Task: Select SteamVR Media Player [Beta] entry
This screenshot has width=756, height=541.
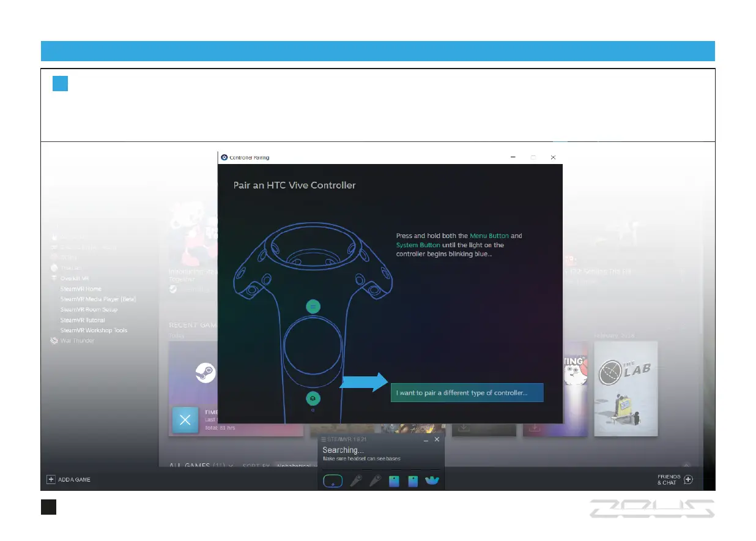Action: (98, 299)
